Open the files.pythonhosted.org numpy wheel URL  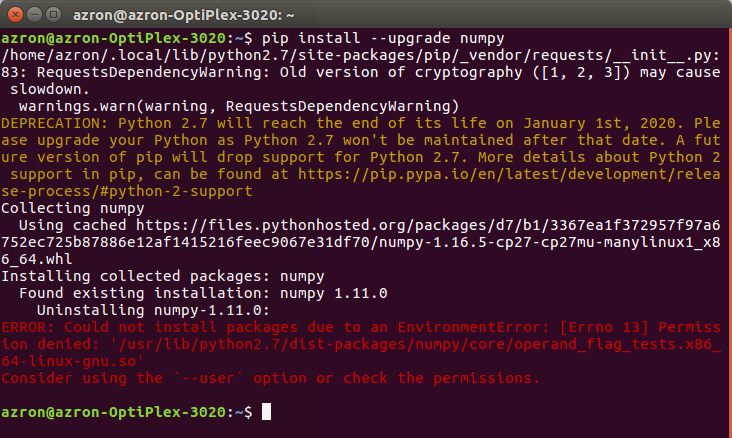[x=400, y=225]
